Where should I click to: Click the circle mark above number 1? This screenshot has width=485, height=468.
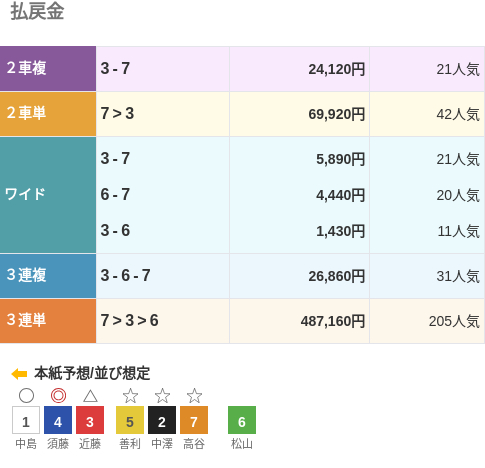click(x=26, y=396)
